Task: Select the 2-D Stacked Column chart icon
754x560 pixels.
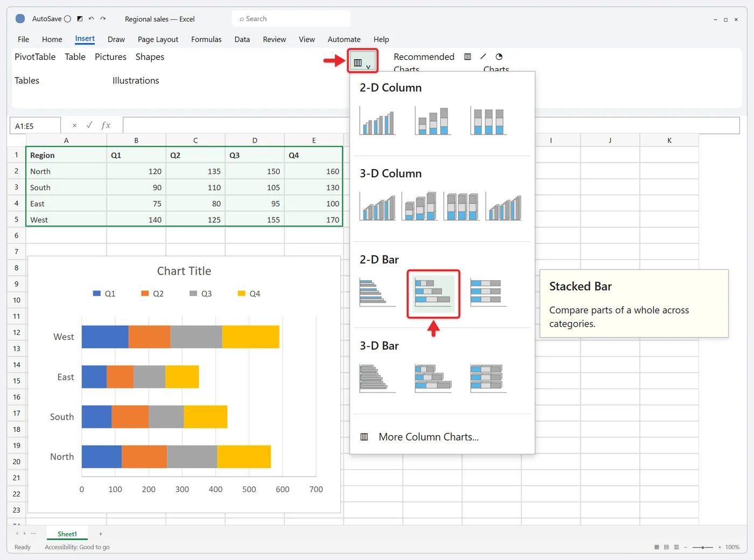Action: (x=433, y=121)
